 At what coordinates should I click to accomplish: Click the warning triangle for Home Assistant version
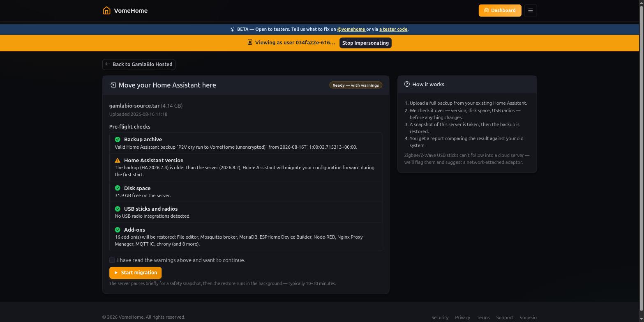tap(118, 161)
